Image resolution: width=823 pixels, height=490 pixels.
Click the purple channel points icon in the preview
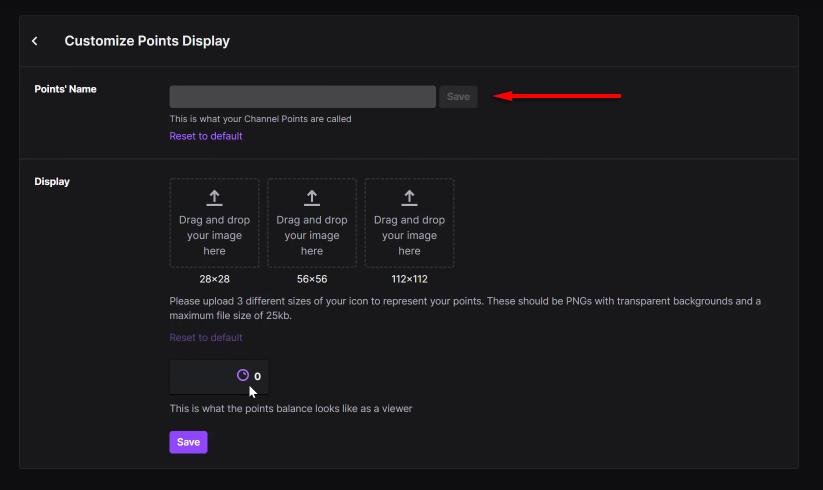click(x=242, y=376)
